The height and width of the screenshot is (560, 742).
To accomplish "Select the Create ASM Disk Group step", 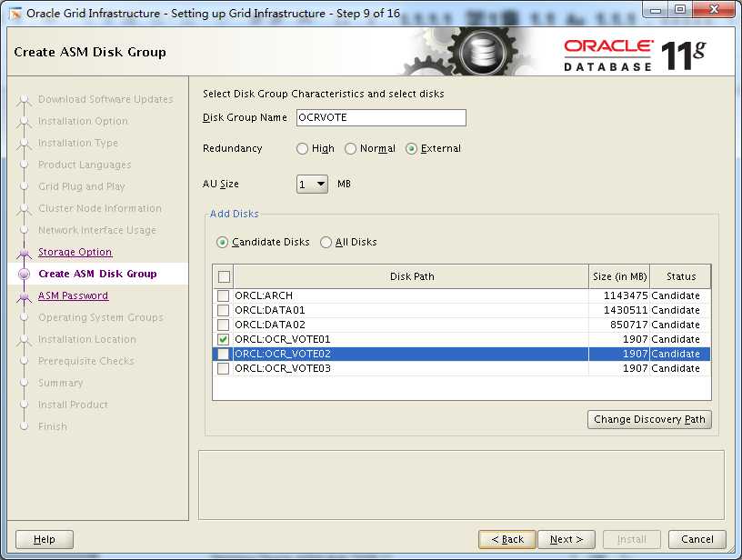I will click(x=97, y=274).
